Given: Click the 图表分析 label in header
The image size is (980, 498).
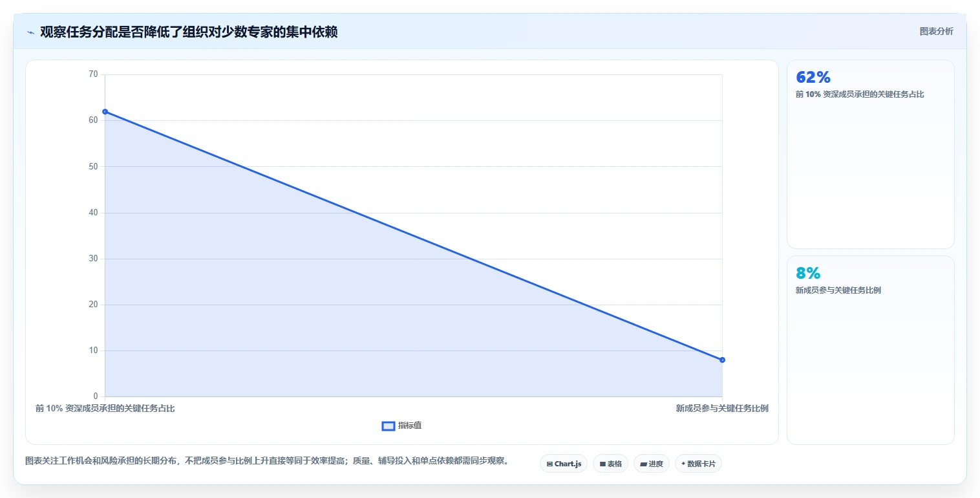Looking at the screenshot, I should coord(936,31).
